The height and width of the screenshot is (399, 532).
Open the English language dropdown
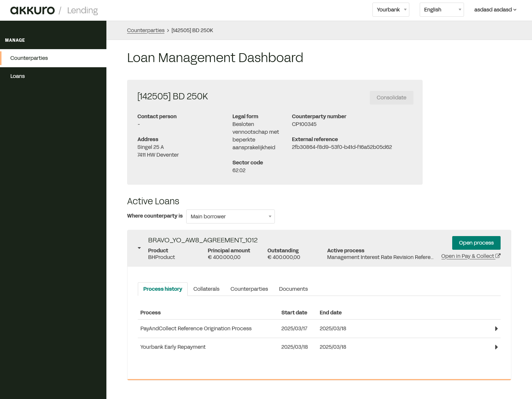[x=442, y=10]
